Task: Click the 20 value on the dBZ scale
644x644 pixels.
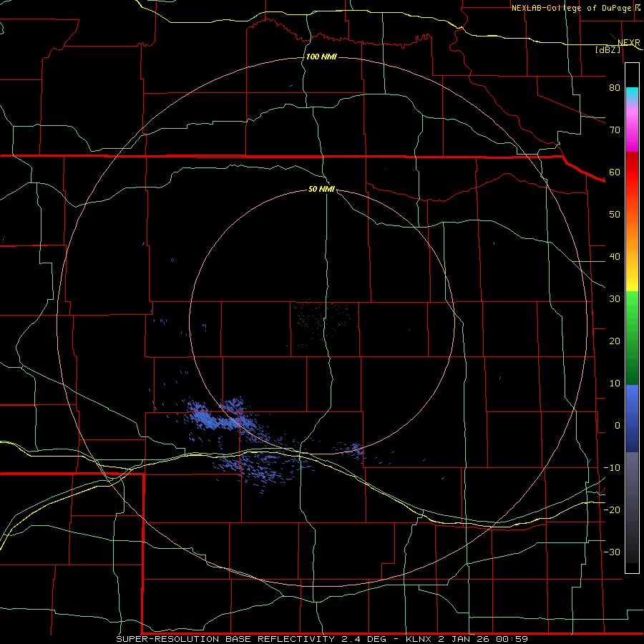Action: point(615,341)
